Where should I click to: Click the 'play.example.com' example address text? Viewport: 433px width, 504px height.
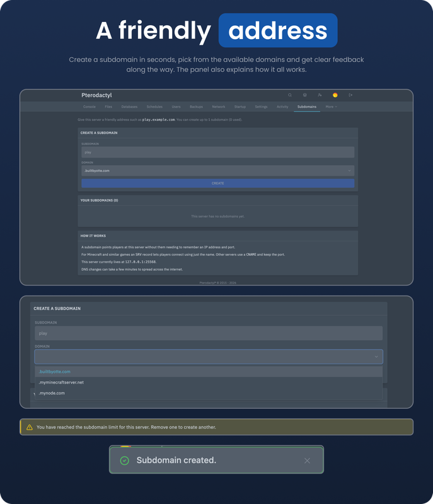[x=158, y=120]
